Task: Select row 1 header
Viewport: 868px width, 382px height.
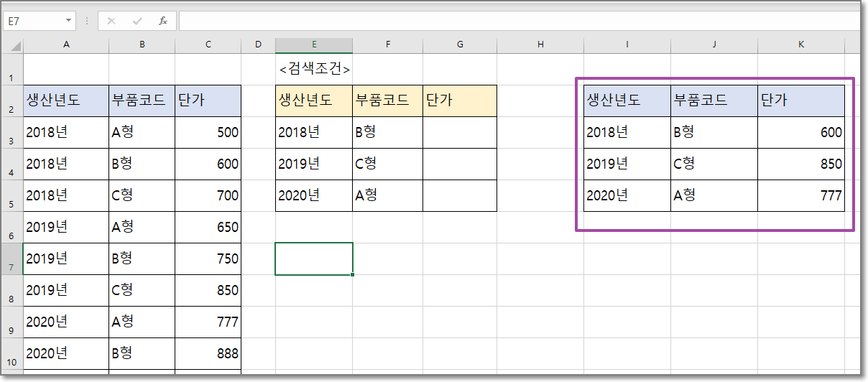Action: coord(14,70)
